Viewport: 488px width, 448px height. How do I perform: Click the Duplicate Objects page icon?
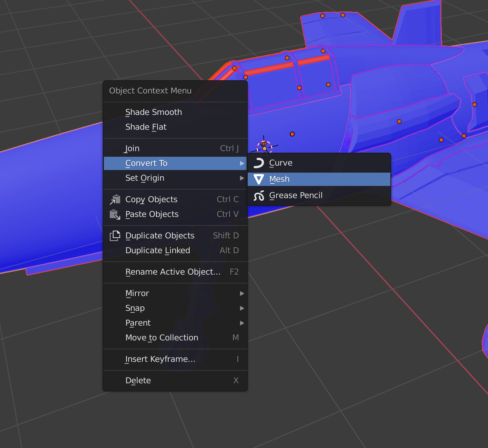[x=115, y=235]
